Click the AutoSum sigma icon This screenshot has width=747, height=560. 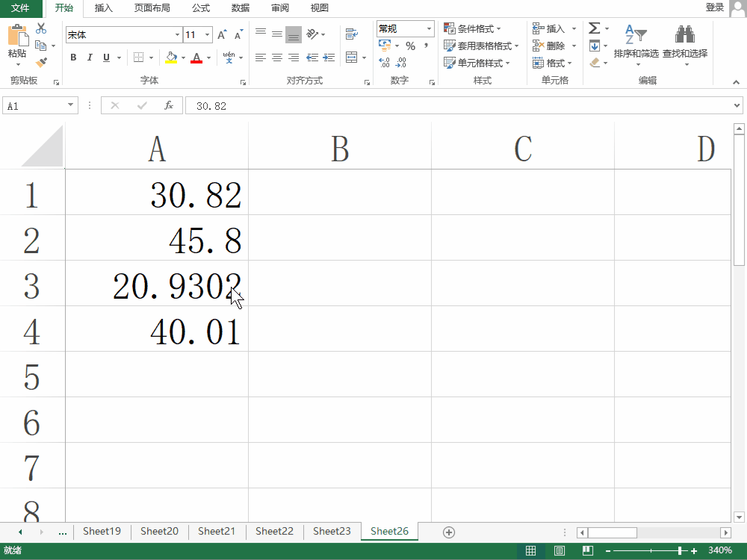pyautogui.click(x=594, y=28)
